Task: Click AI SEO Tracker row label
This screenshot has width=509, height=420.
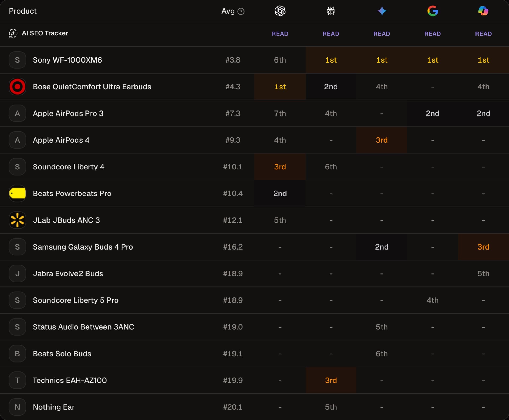Action: click(x=45, y=33)
